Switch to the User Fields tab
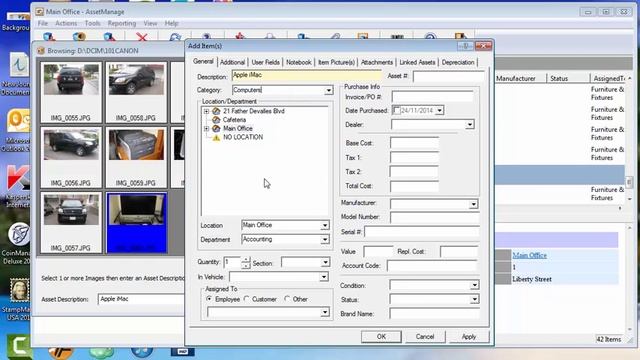640x360 pixels. coord(265,62)
